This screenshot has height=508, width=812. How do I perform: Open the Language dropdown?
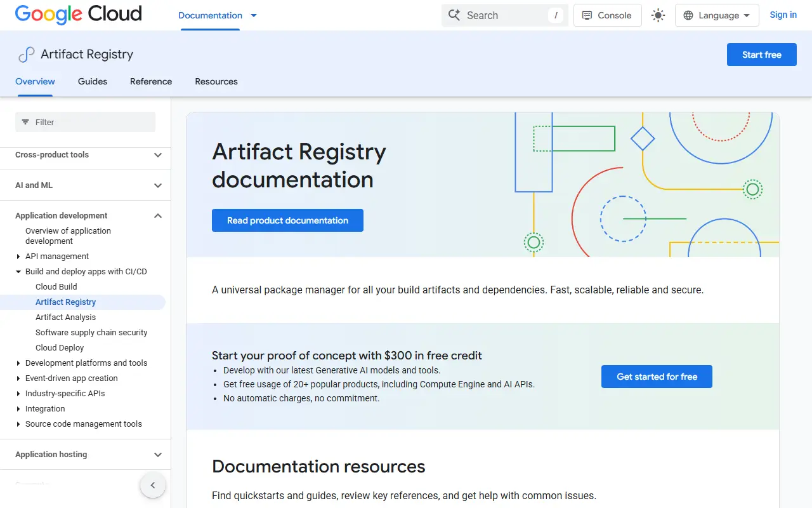[717, 15]
